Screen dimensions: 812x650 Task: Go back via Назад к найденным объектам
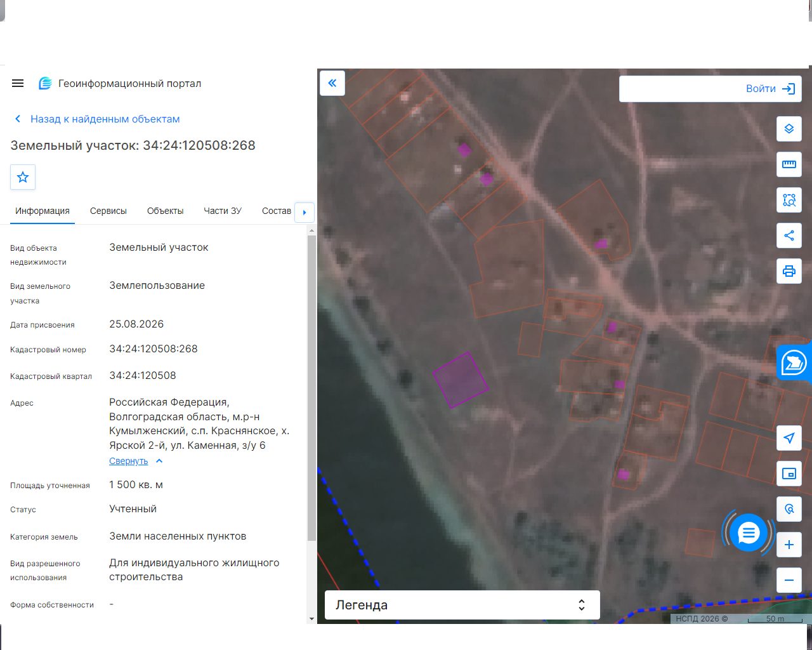coord(97,119)
